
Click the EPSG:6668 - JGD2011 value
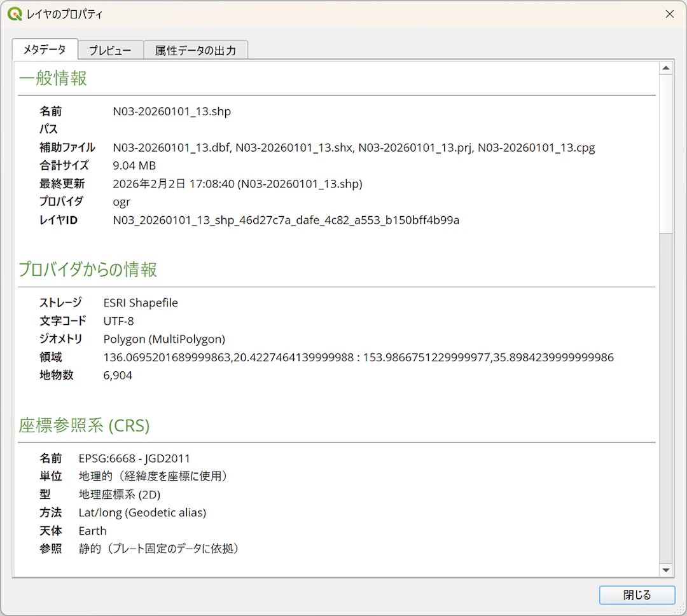[134, 458]
